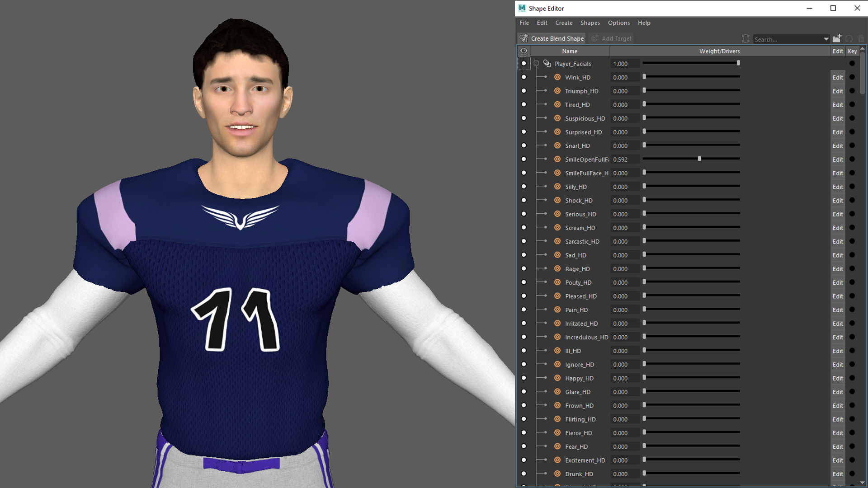Click the Rage_HD target icon
The image size is (868, 488).
click(557, 269)
